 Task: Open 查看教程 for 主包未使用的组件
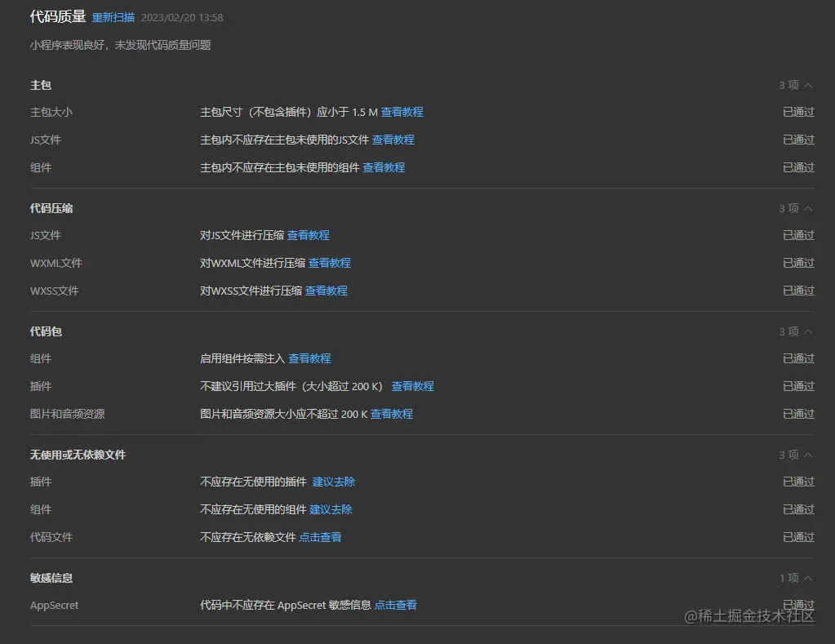(x=384, y=167)
